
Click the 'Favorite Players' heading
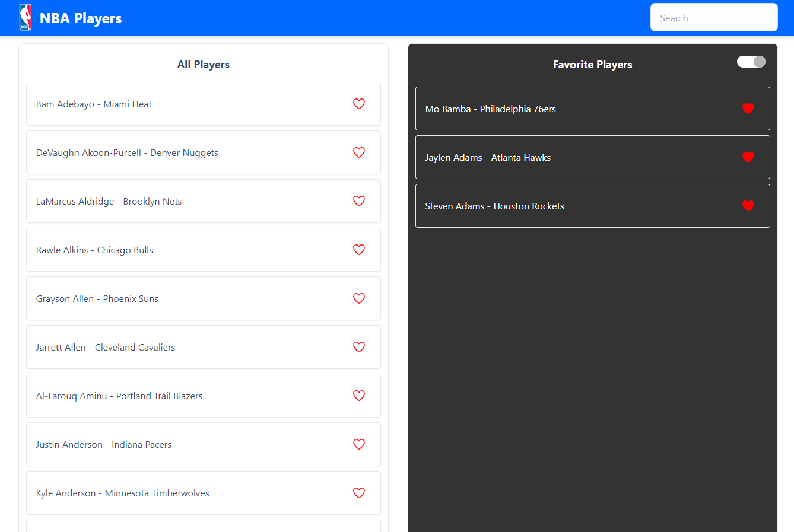[593, 65]
